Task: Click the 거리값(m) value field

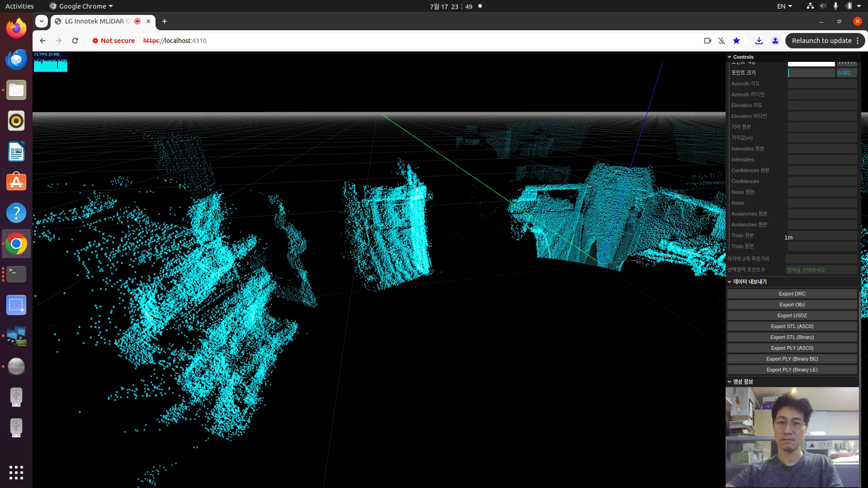Action: [x=822, y=138]
